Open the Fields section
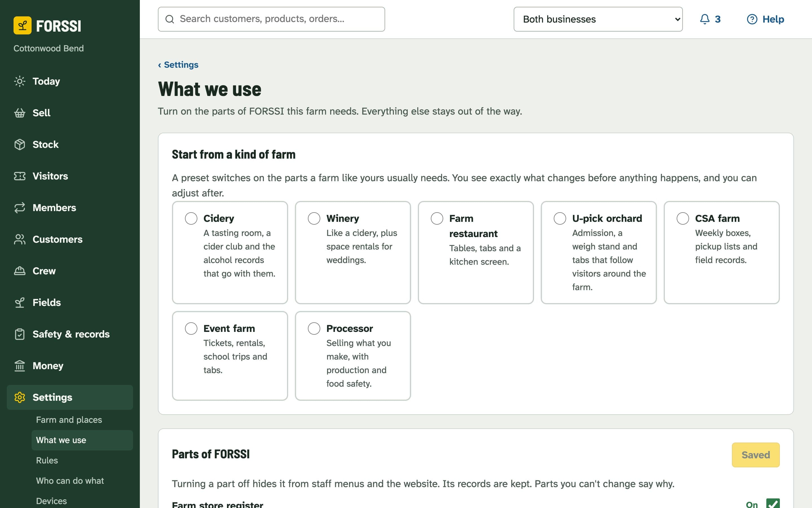 tap(70, 302)
